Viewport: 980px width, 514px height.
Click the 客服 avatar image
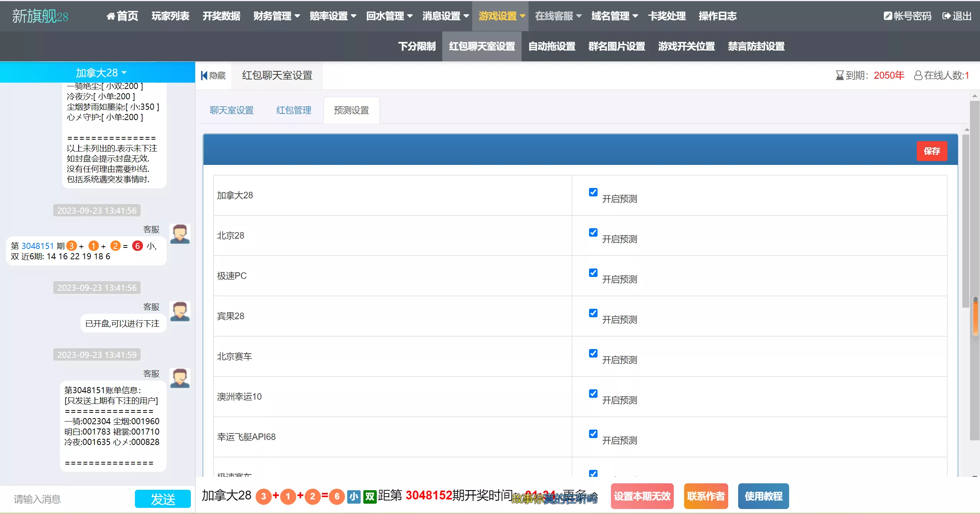point(179,234)
